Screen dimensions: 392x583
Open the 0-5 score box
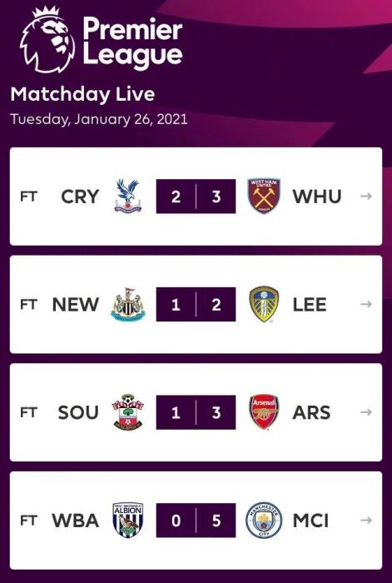[196, 521]
